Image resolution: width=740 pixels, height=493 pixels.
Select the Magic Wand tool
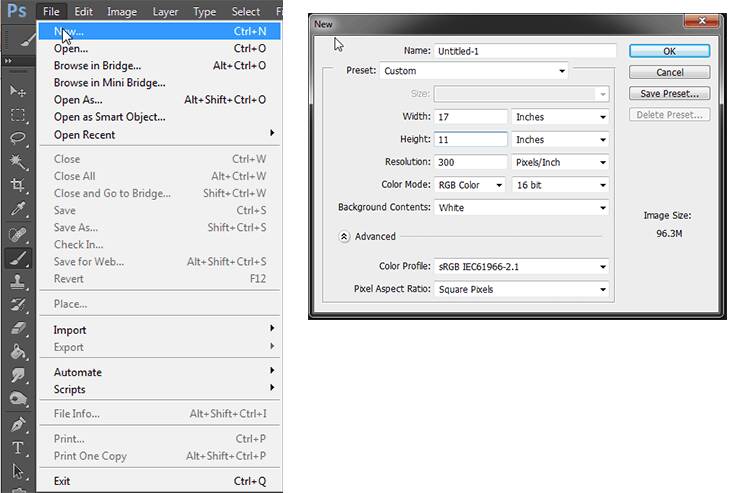point(17,162)
